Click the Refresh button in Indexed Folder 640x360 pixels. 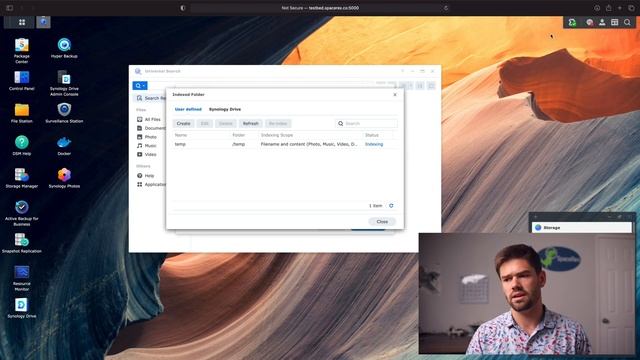251,123
